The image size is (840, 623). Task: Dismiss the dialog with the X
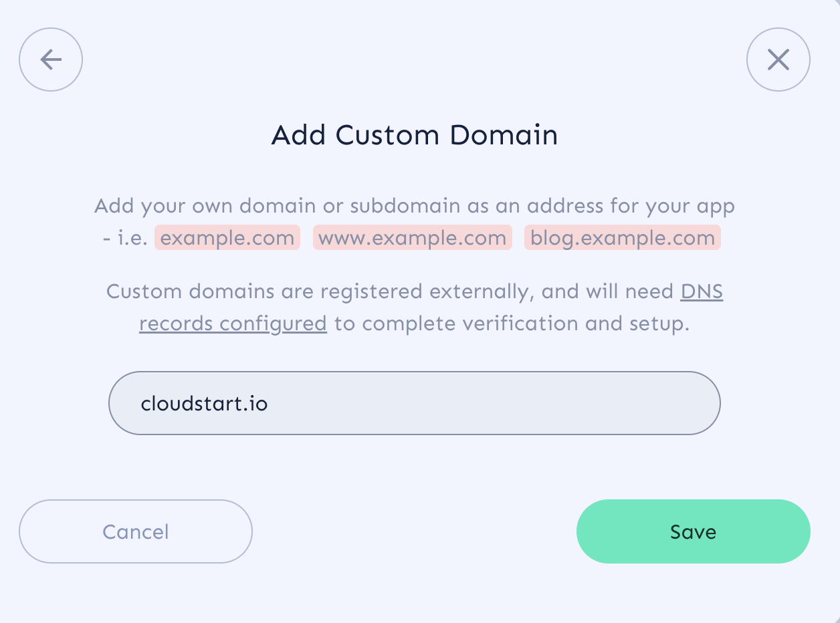click(x=778, y=59)
